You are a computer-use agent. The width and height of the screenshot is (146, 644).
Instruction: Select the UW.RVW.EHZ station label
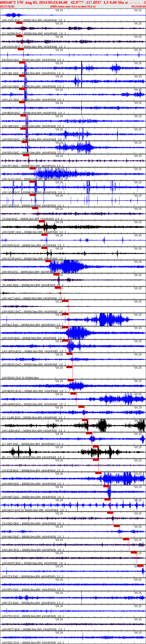click(11, 245)
